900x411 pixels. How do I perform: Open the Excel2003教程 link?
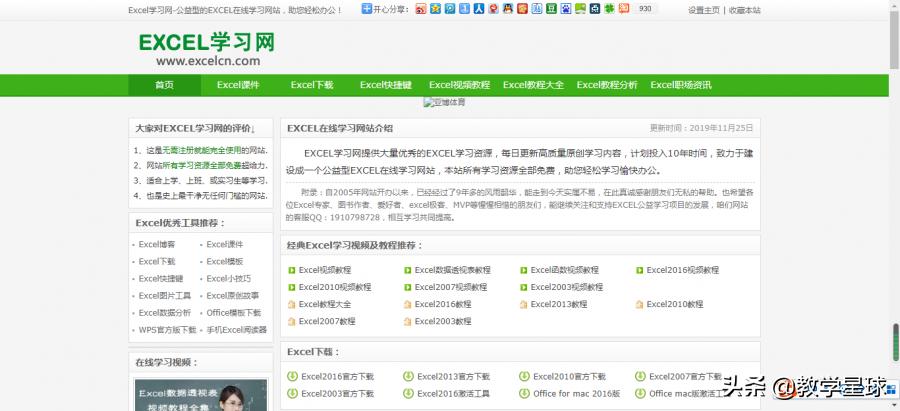(x=443, y=321)
